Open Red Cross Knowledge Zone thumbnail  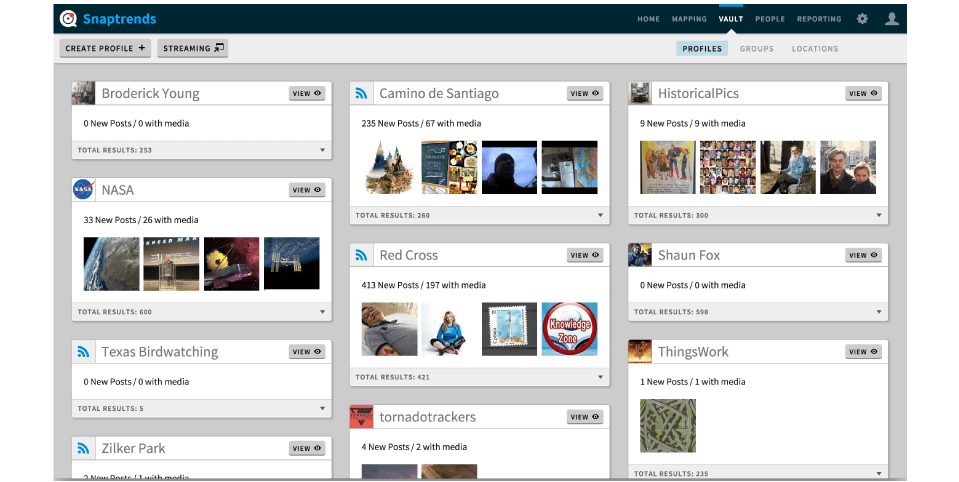coord(570,329)
